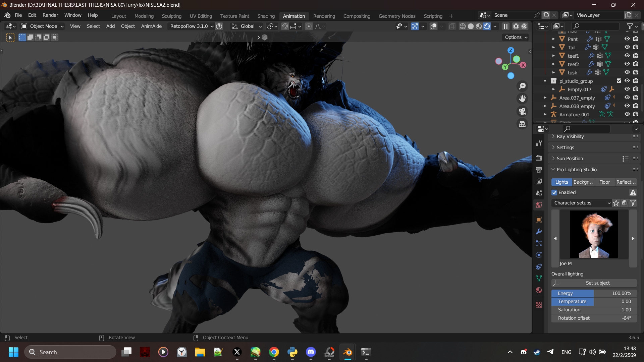Toggle exclude checkbox for pl_studio_group collection
This screenshot has height=362, width=644.
coord(619,81)
